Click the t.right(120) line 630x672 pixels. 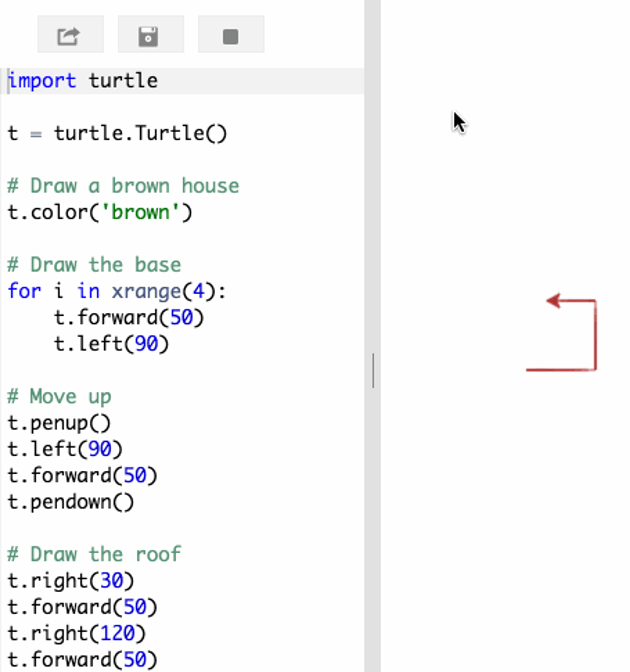click(76, 633)
